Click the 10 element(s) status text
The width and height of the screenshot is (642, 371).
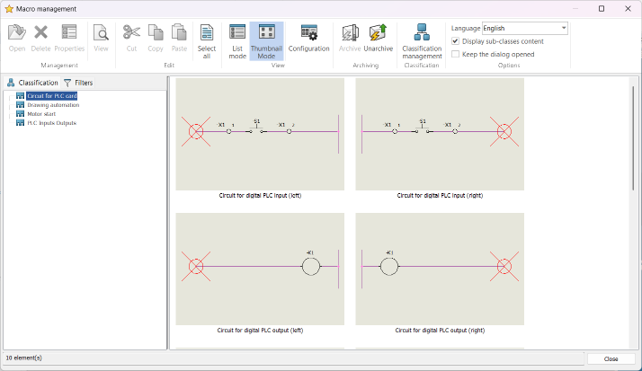24,358
